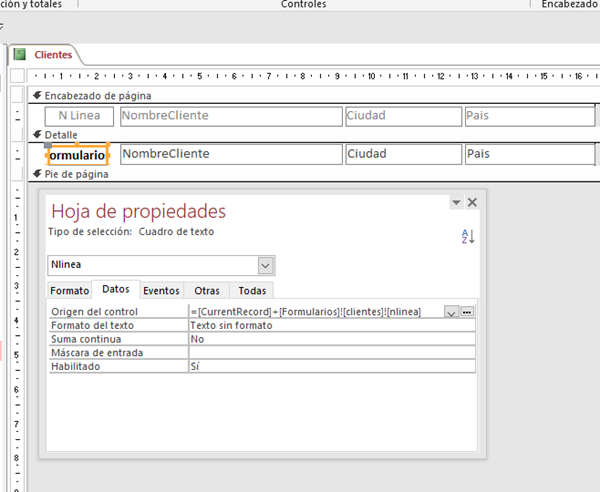Open expression builder for Origen del control
The width and height of the screenshot is (600, 492).
tap(467, 312)
